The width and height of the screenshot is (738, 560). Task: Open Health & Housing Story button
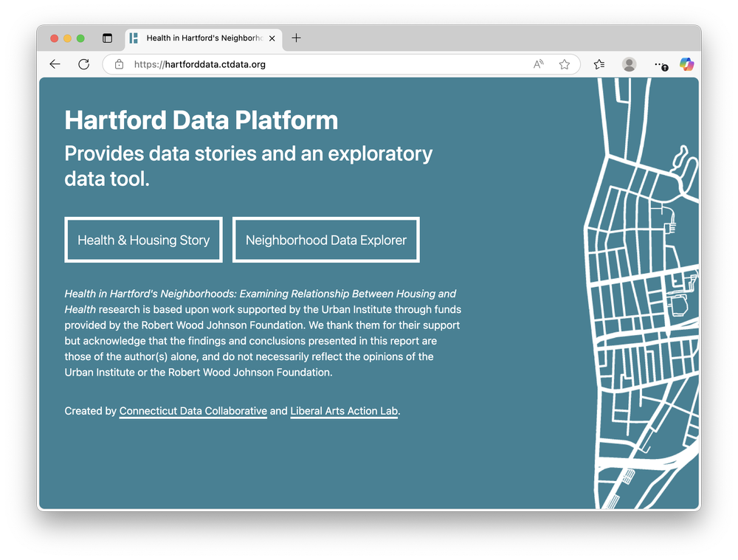click(x=144, y=240)
